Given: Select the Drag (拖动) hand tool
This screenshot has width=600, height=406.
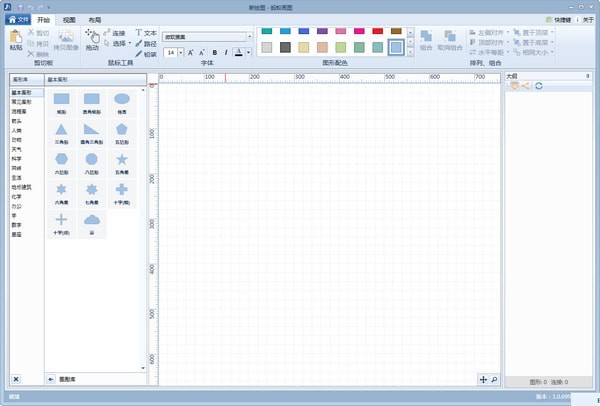Looking at the screenshot, I should [92, 37].
